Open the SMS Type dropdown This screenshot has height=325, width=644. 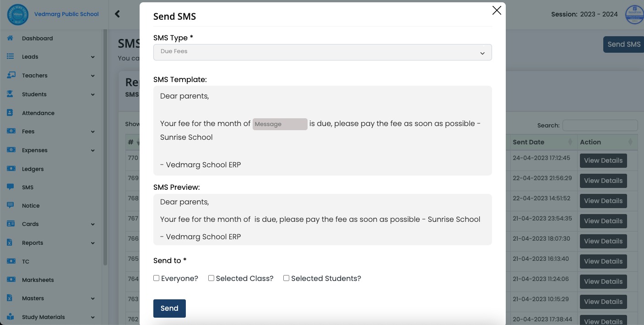[x=323, y=52]
